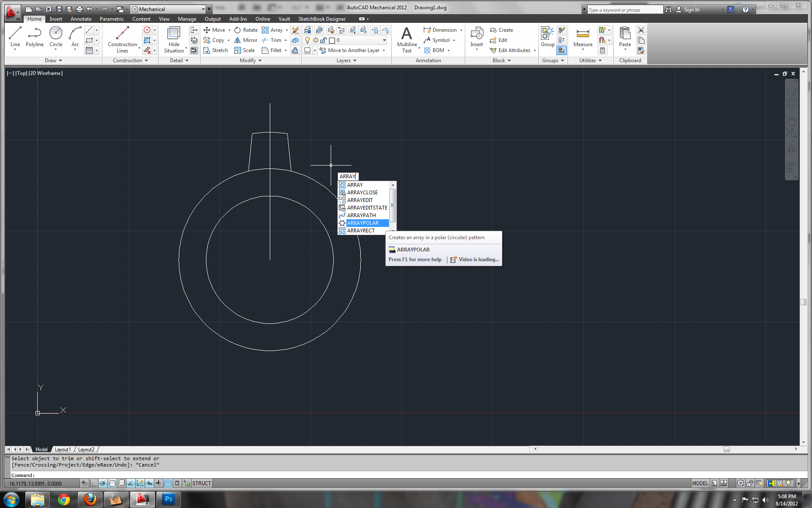Screen dimensions: 812x508
Task: Click the Cut scissors icon in Clipboard
Action: click(x=641, y=30)
